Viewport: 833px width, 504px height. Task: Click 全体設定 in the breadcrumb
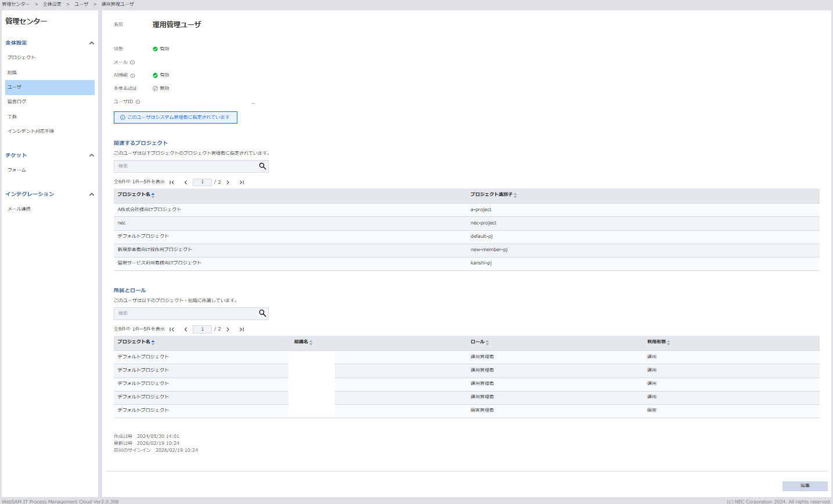[x=52, y=4]
